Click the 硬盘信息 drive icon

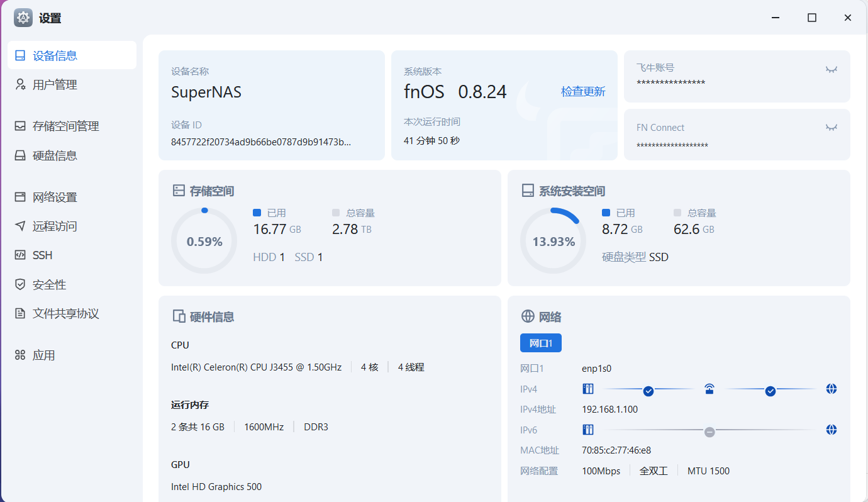[20, 155]
